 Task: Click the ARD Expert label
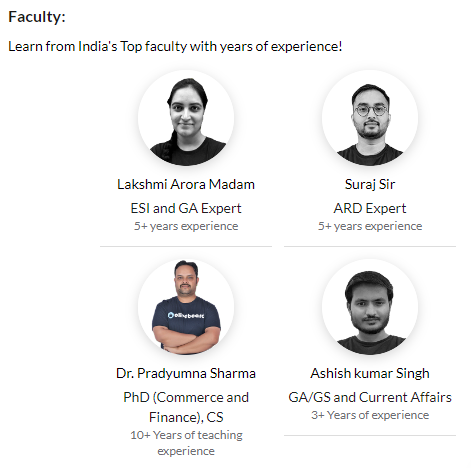coord(370,208)
